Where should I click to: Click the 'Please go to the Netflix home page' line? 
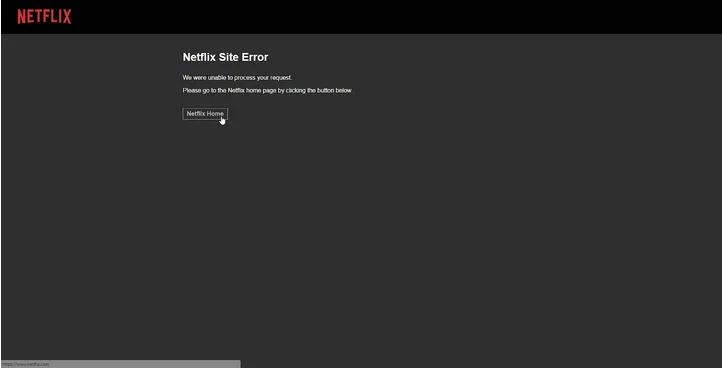(x=267, y=91)
